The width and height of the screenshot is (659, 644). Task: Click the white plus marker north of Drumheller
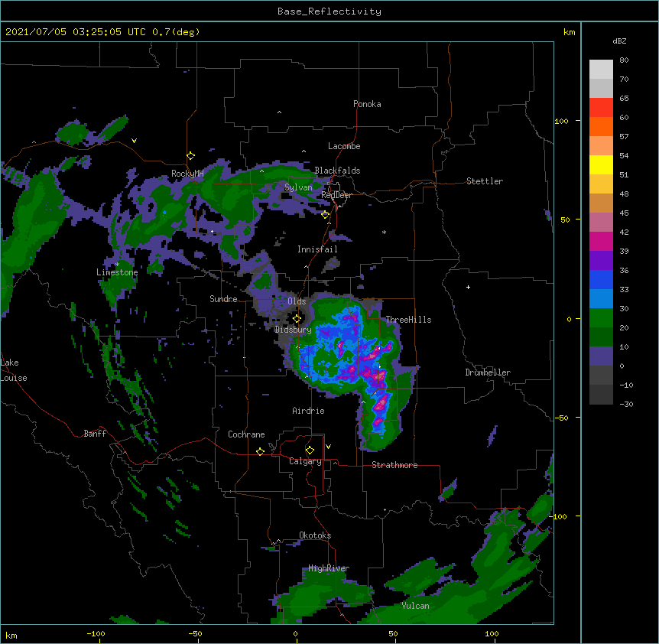click(468, 287)
